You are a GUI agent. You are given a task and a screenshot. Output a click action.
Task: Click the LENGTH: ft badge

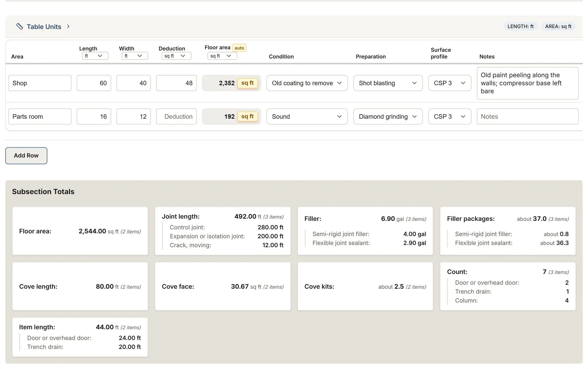(520, 26)
